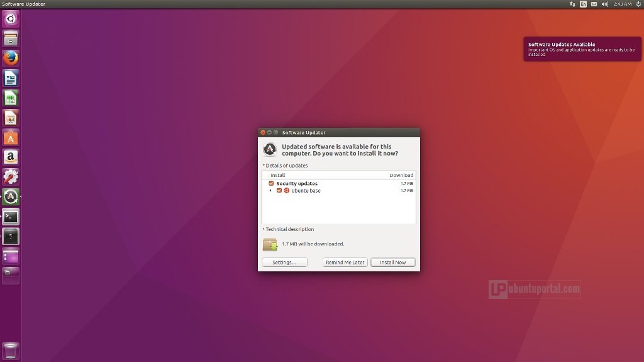The height and width of the screenshot is (362, 644).
Task: Open LibreOffice Impress presentation icon
Action: click(x=11, y=118)
